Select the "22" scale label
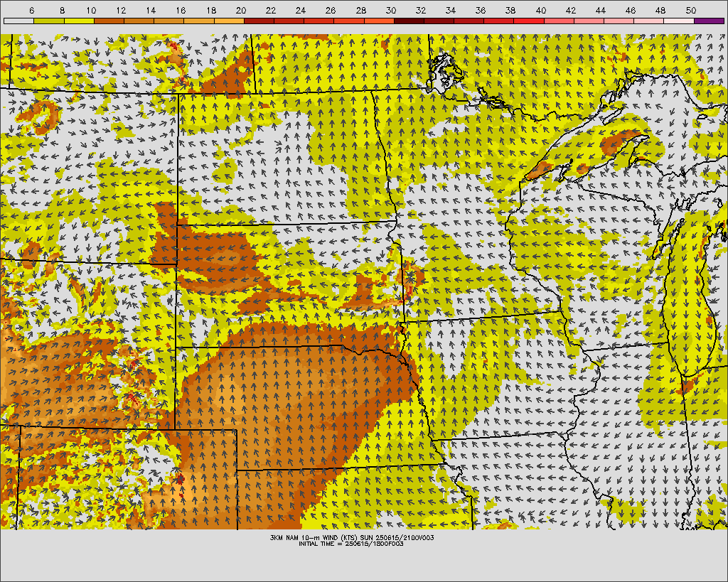This screenshot has width=728, height=582. click(x=271, y=10)
